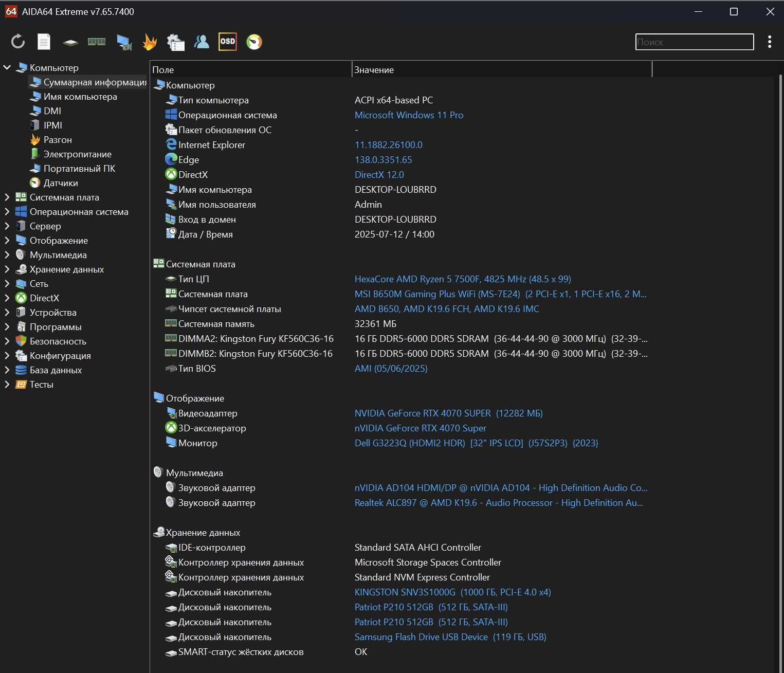Viewport: 784px width, 673px height.
Task: Open the Report toolbar icon
Action: pos(44,42)
